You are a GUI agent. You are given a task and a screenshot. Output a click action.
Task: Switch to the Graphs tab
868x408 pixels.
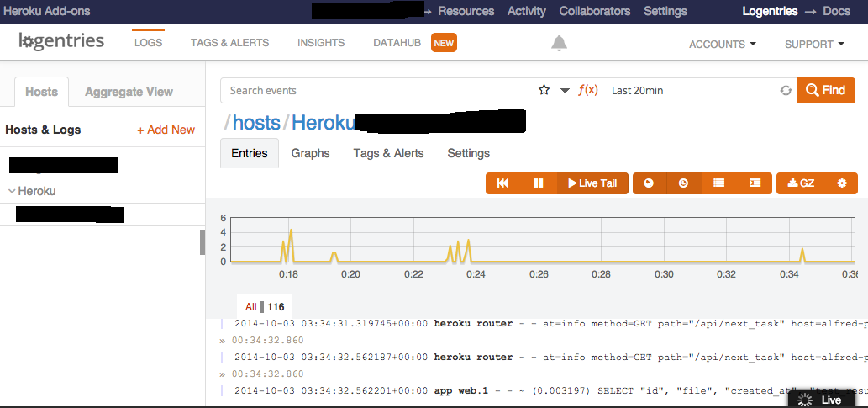[x=310, y=153]
